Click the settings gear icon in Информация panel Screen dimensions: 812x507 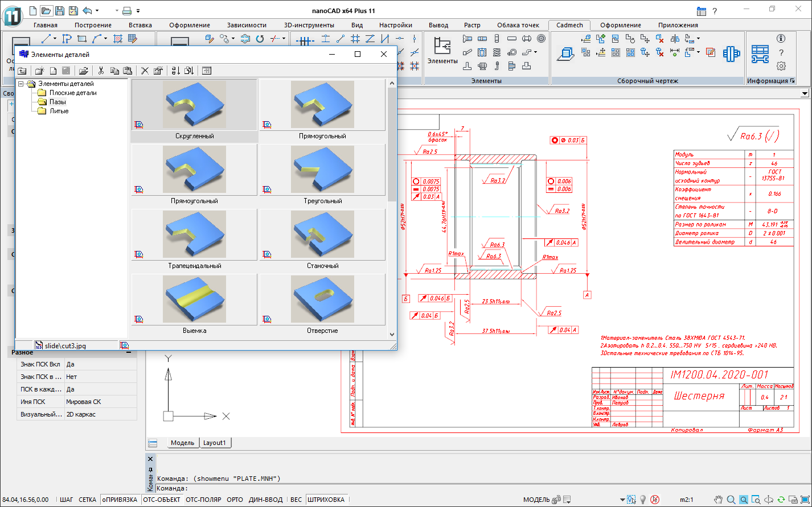coord(781,66)
